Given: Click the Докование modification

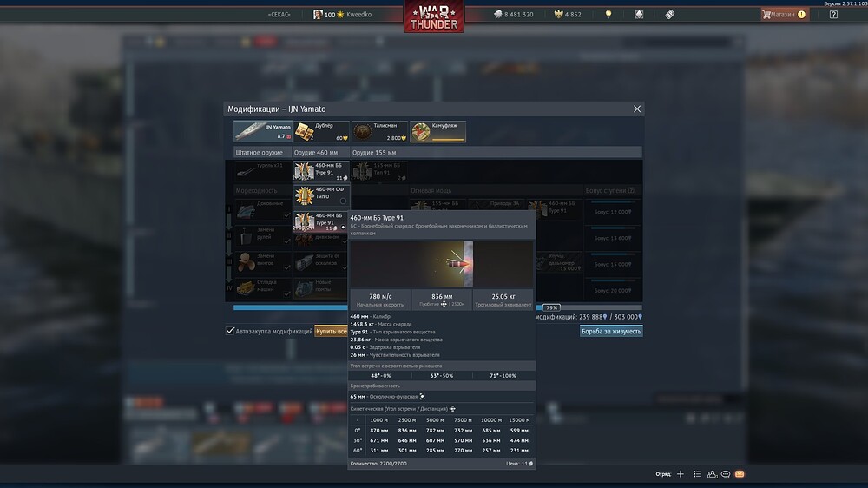Looking at the screenshot, I should [x=263, y=210].
